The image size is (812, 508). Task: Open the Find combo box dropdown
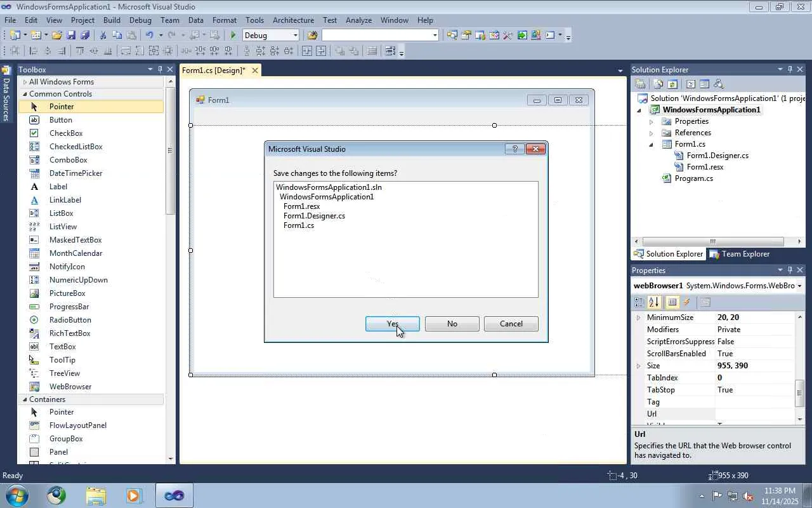435,36
